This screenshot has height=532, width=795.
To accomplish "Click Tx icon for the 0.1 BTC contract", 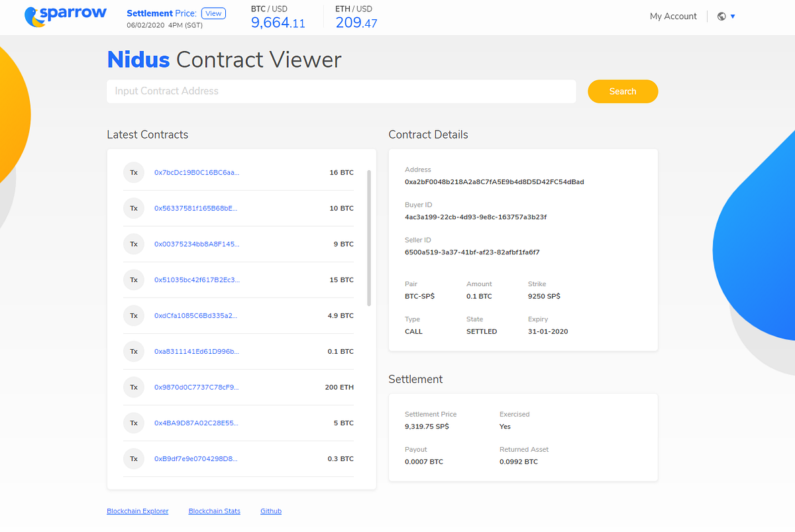I will click(133, 351).
